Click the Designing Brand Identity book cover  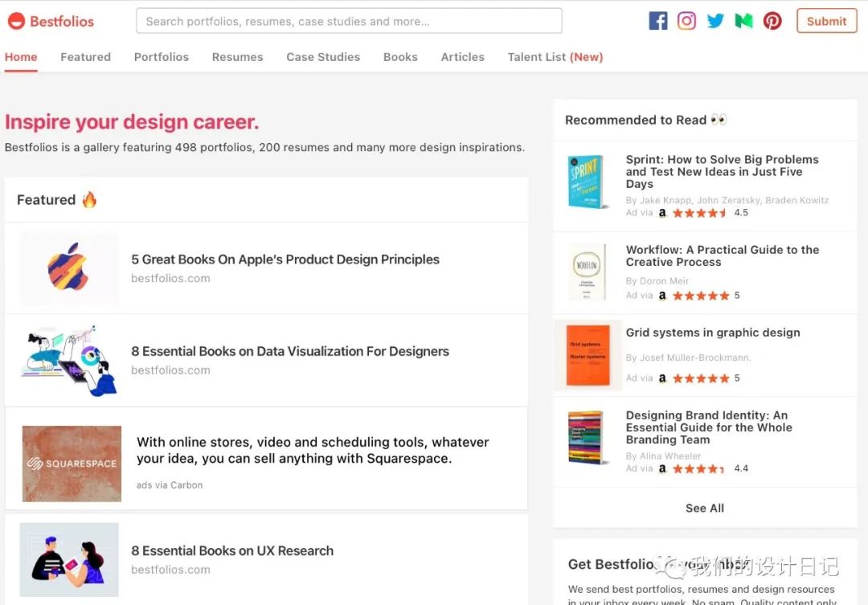(x=586, y=438)
